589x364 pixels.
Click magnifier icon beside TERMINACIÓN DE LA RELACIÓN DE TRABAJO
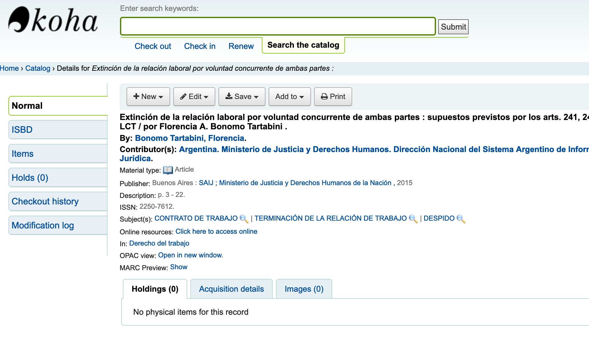(413, 219)
